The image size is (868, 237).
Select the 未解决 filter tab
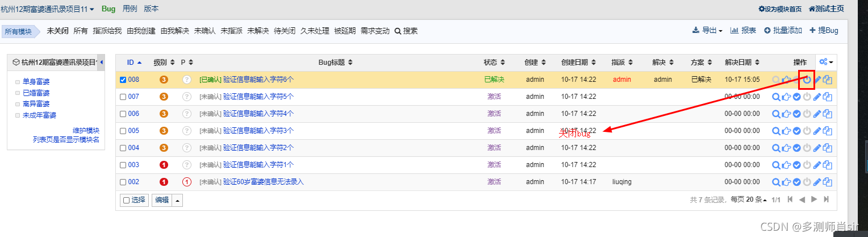point(258,31)
